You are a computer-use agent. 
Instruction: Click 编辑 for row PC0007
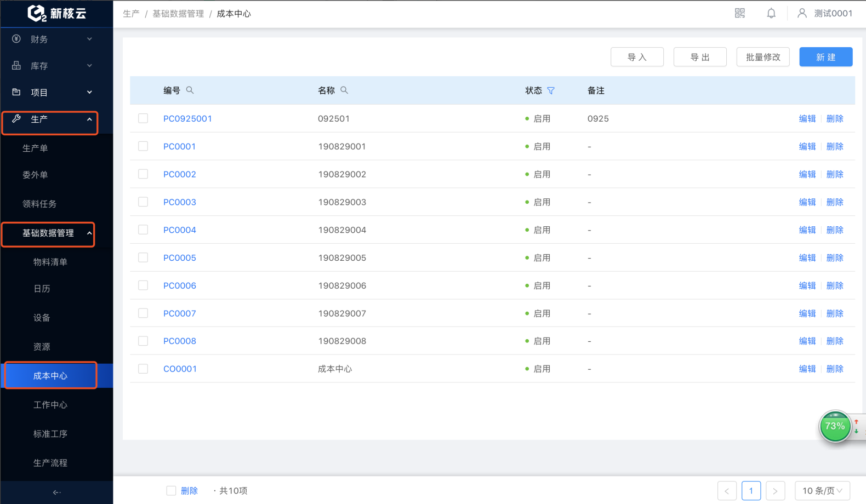[x=807, y=313]
